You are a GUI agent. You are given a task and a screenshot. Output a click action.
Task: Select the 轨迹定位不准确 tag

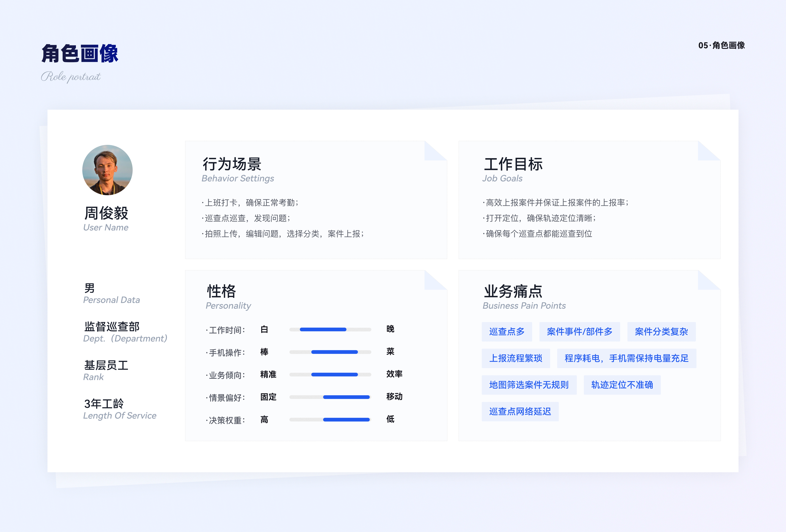622,385
